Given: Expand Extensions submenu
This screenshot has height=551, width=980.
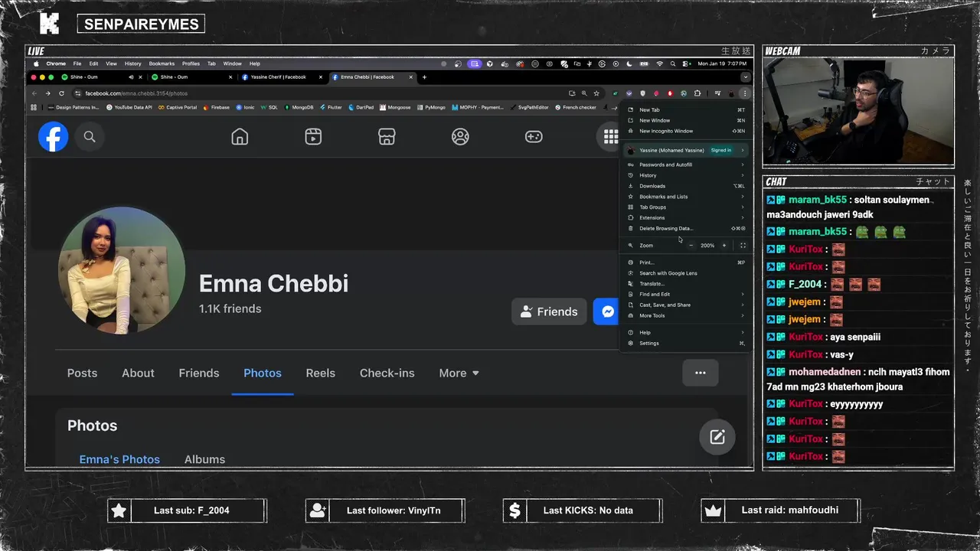Looking at the screenshot, I should tap(685, 218).
